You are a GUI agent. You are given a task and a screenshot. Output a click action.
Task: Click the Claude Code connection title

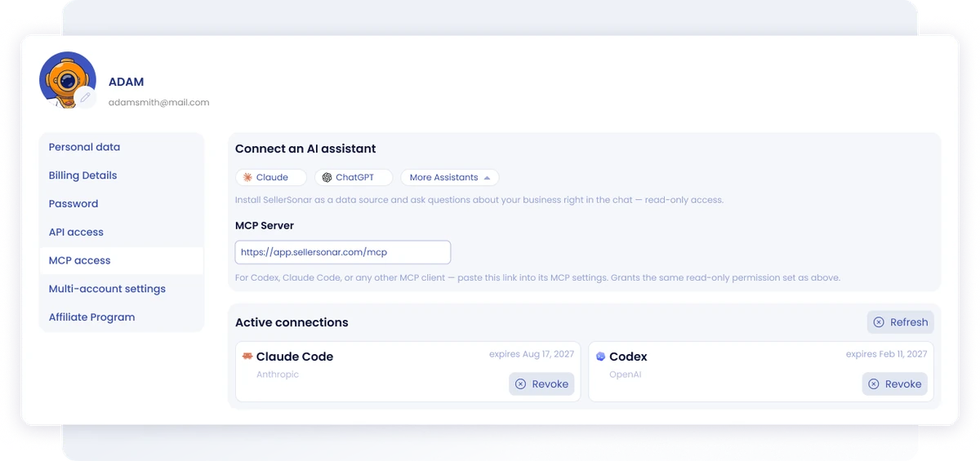click(295, 357)
